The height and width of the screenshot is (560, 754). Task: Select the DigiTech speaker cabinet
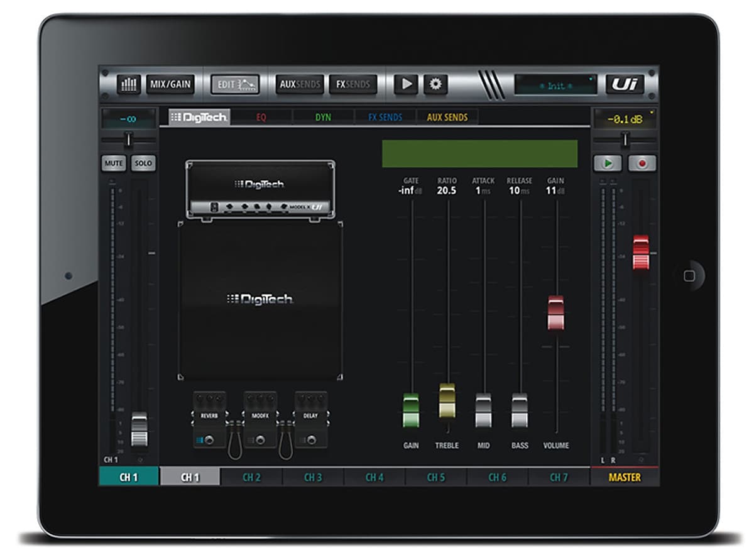[x=260, y=300]
